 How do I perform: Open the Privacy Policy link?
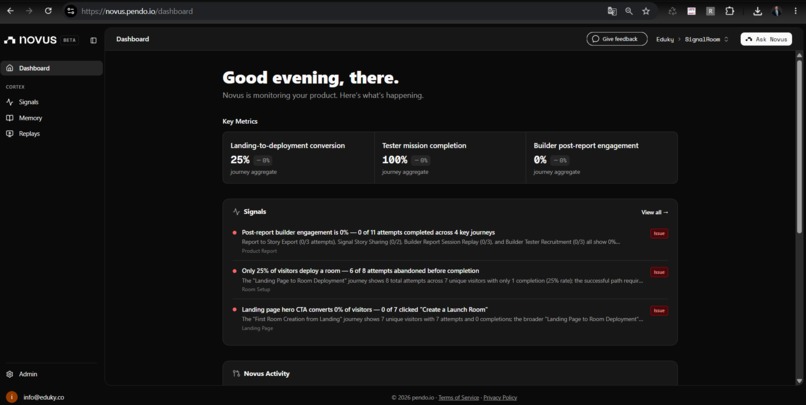click(500, 397)
